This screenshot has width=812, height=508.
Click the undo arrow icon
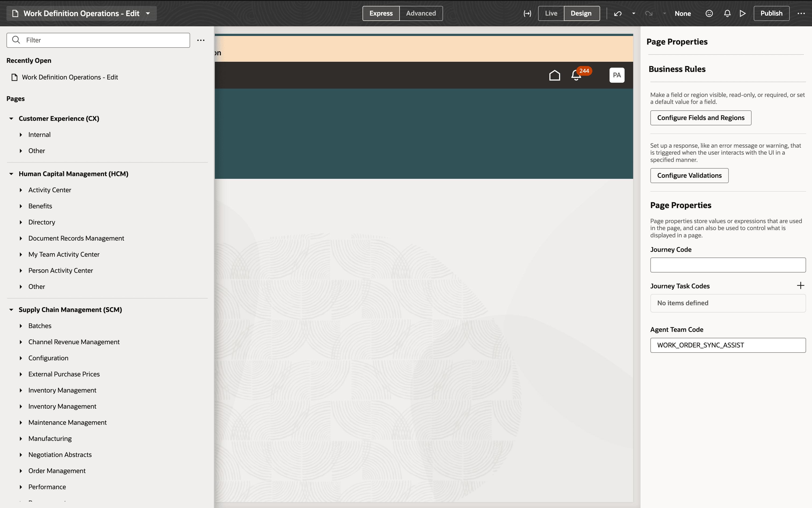[x=618, y=13]
